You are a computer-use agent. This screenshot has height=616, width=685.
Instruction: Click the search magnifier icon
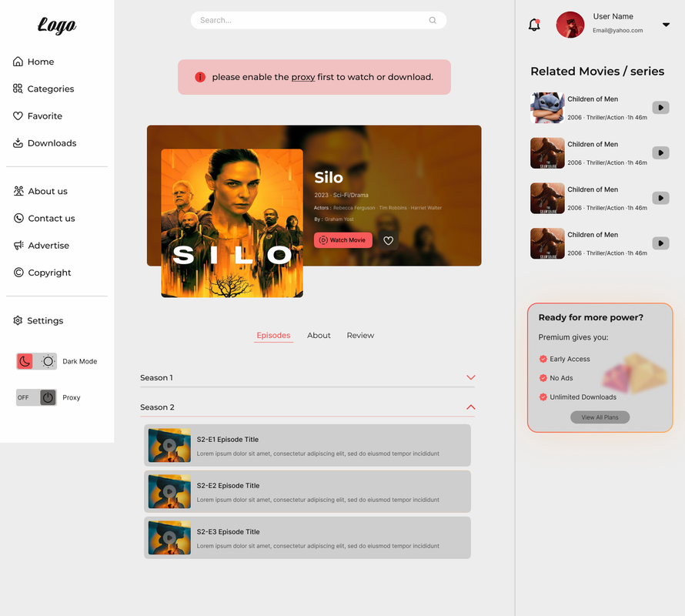point(433,20)
